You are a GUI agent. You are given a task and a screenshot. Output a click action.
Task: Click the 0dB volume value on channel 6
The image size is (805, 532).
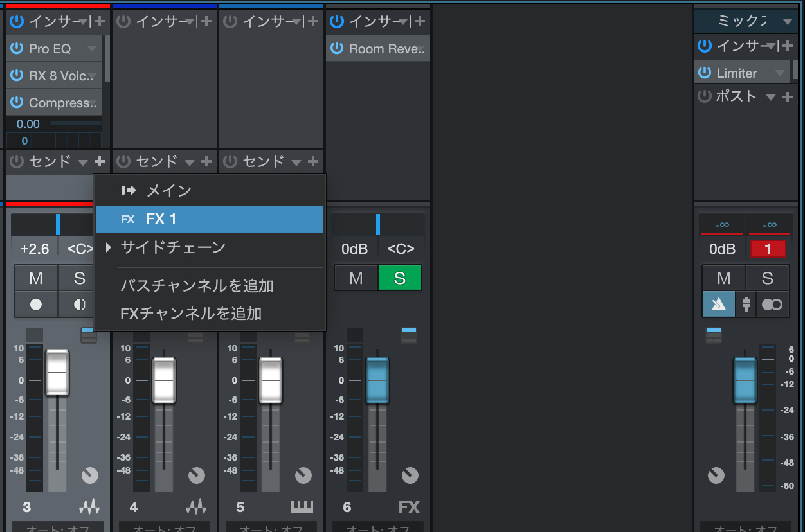354,249
